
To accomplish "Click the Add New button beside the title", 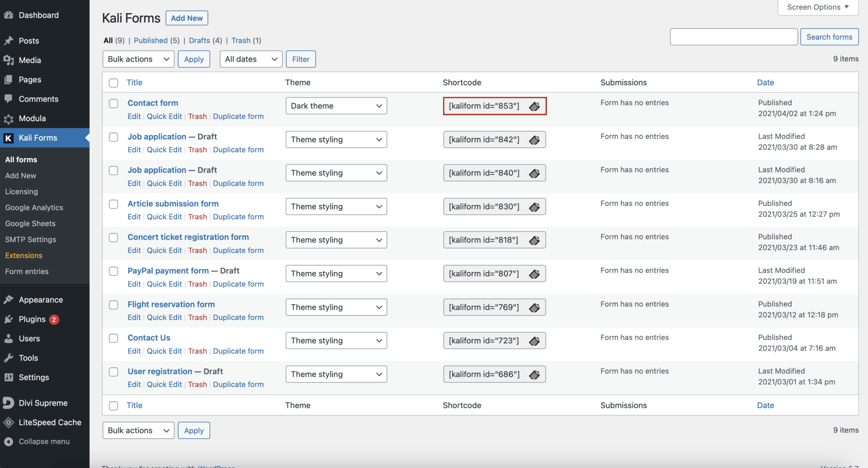I will point(187,18).
